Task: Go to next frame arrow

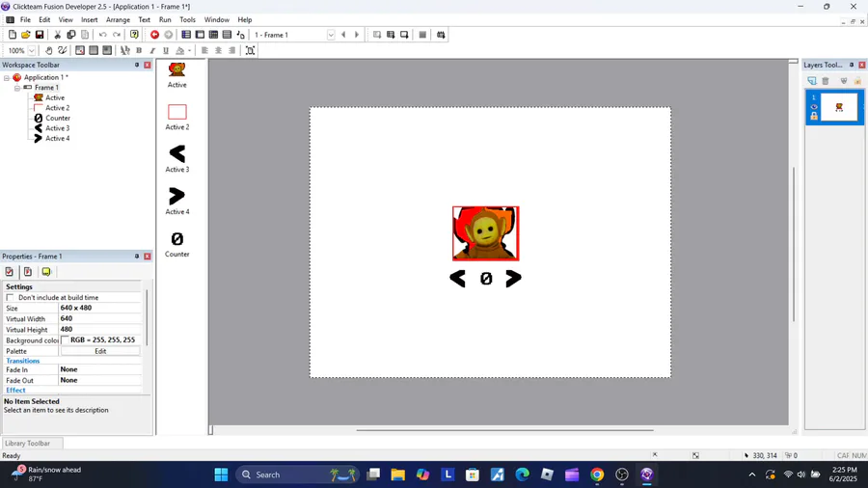Action: pyautogui.click(x=357, y=35)
